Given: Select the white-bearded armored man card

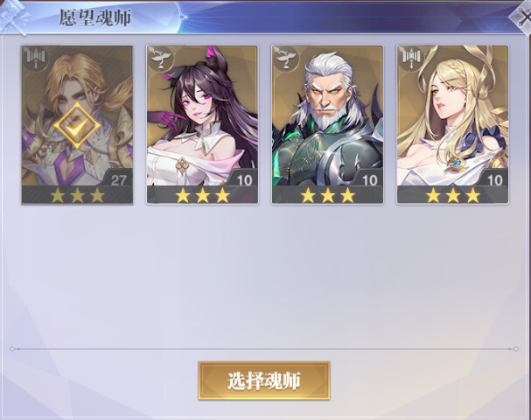Looking at the screenshot, I should pyautogui.click(x=327, y=124).
